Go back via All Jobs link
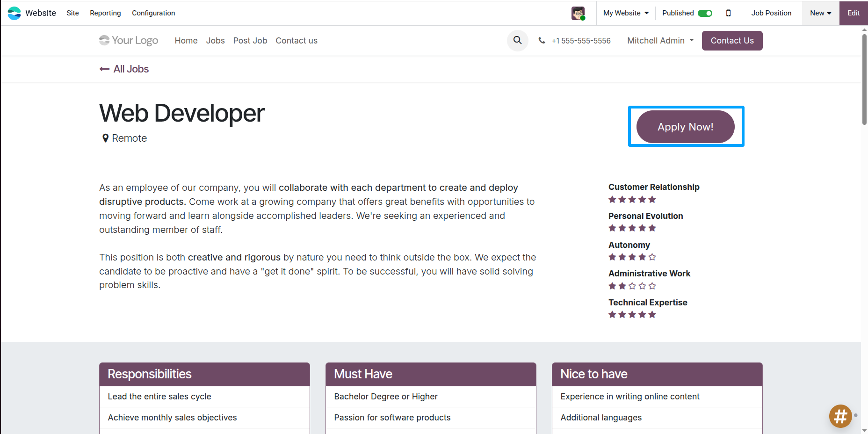The height and width of the screenshot is (434, 868). tap(124, 69)
